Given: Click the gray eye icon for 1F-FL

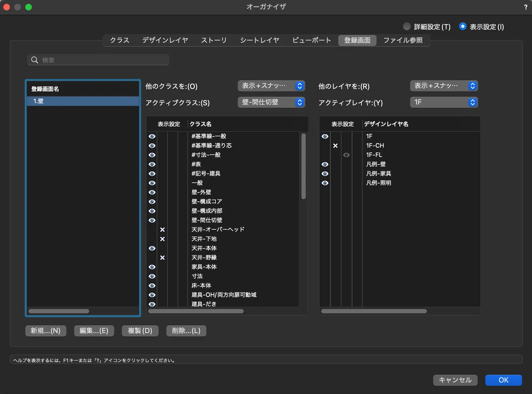Looking at the screenshot, I should tap(346, 155).
